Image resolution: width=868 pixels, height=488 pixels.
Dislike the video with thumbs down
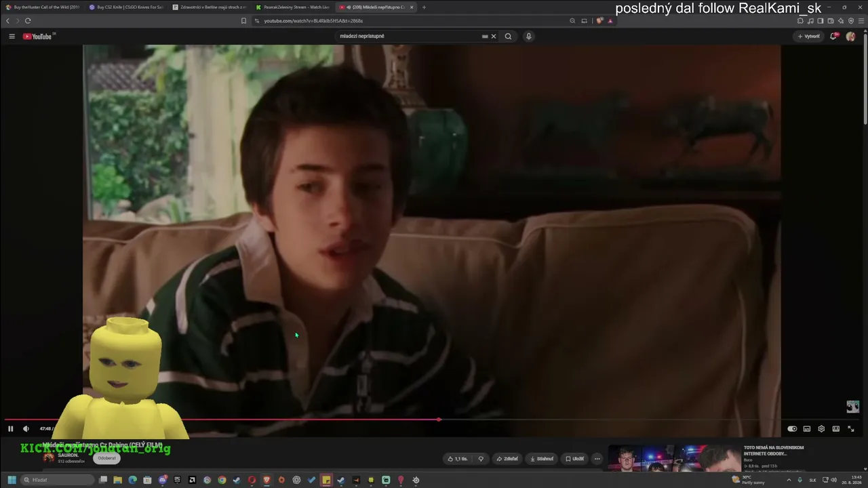coord(481,459)
